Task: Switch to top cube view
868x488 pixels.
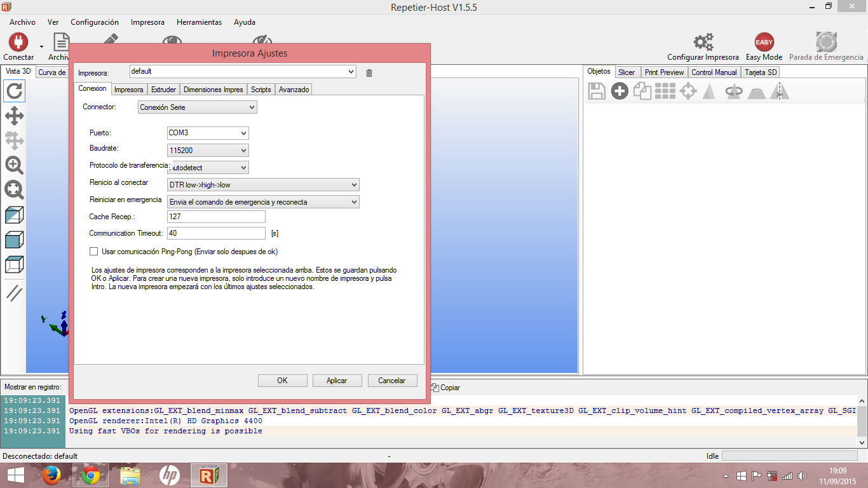Action: tap(14, 264)
